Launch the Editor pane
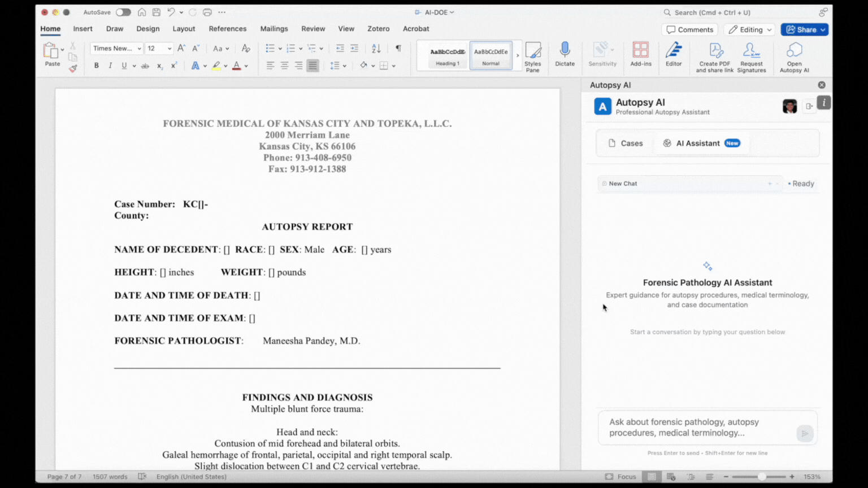 click(674, 55)
